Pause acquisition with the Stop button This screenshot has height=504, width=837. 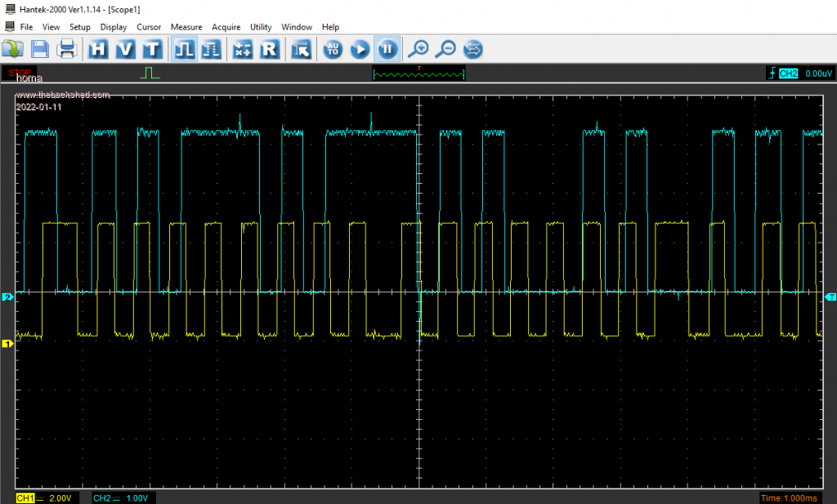click(387, 49)
